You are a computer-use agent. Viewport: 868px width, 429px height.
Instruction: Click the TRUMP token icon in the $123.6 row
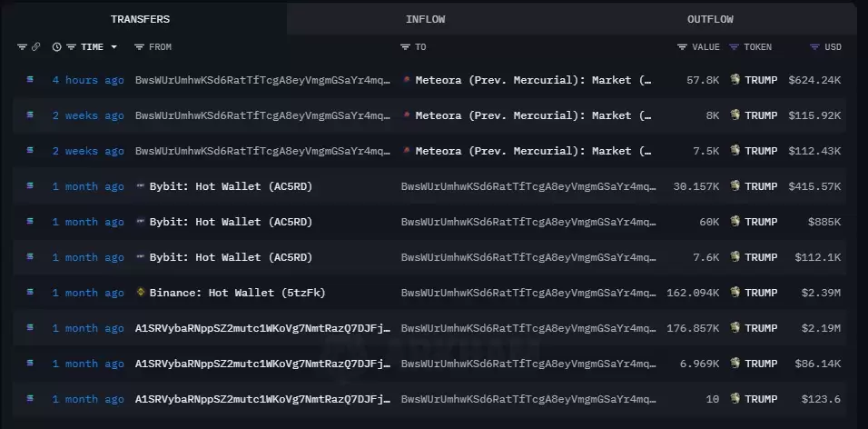coord(735,398)
